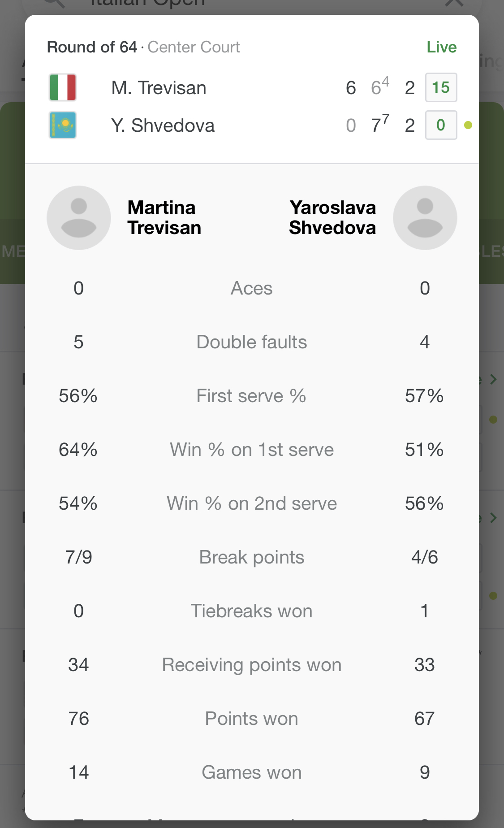Tap Yaroslava Shvedova's profile avatar
This screenshot has height=828, width=504.
tap(425, 218)
